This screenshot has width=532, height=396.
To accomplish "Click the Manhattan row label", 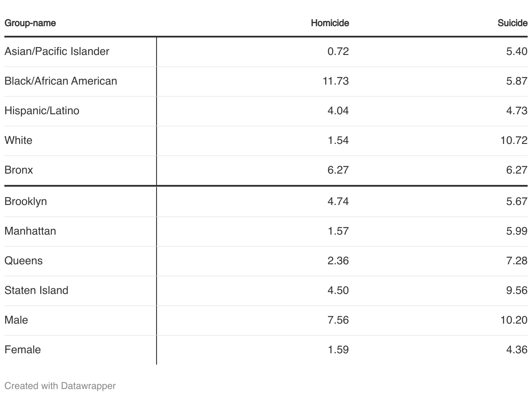I will pos(31,231).
